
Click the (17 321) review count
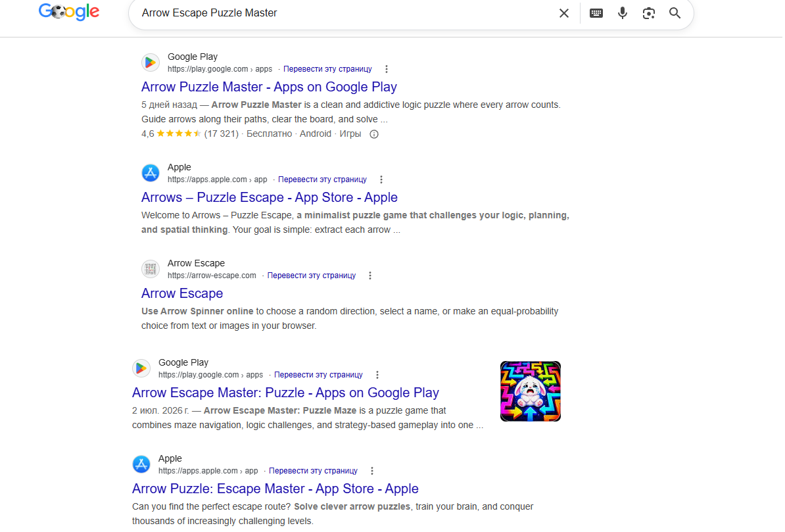[222, 134]
